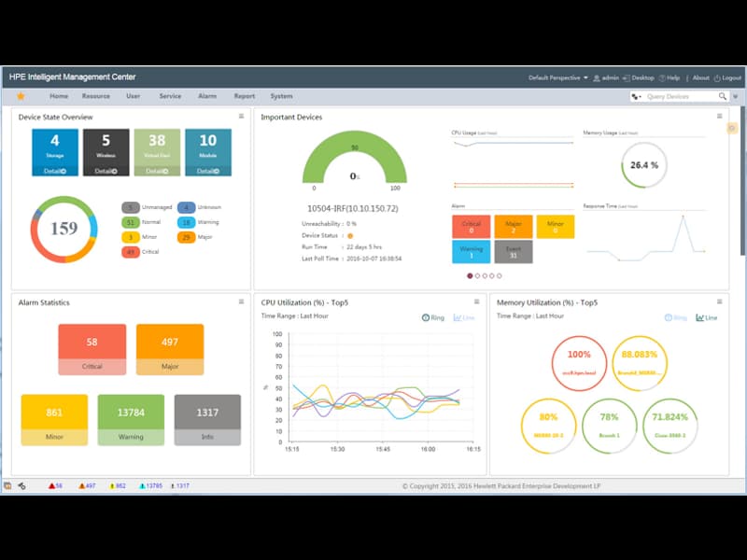The height and width of the screenshot is (560, 747).
Task: Open the Device State Overview panel menu icon
Action: pyautogui.click(x=241, y=116)
